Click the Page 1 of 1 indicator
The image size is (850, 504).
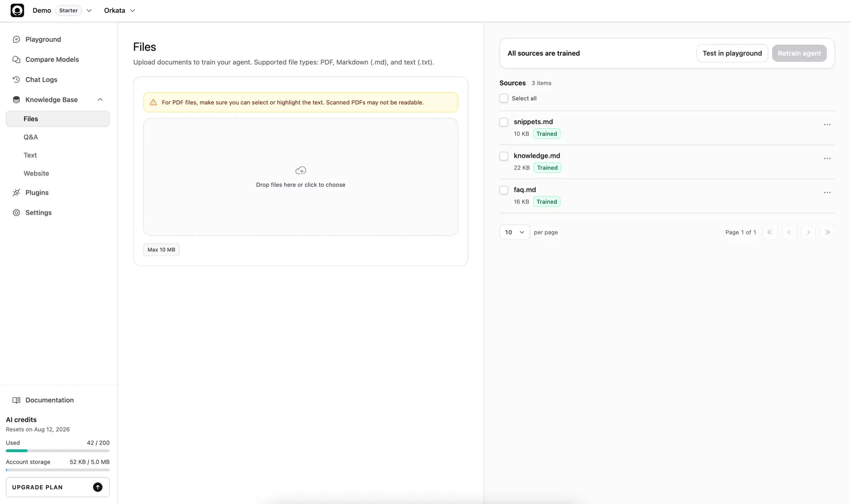coord(741,232)
